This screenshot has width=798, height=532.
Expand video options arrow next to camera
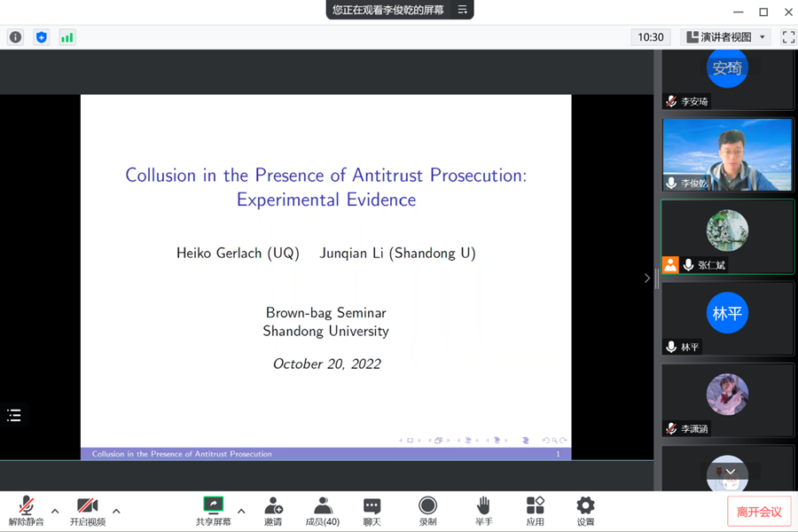[116, 511]
